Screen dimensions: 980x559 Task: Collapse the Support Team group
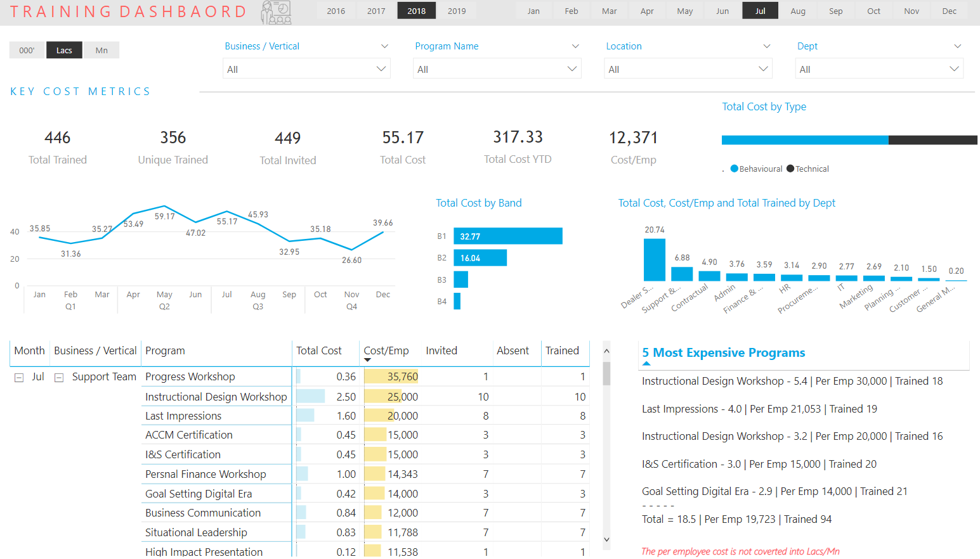pos(59,378)
